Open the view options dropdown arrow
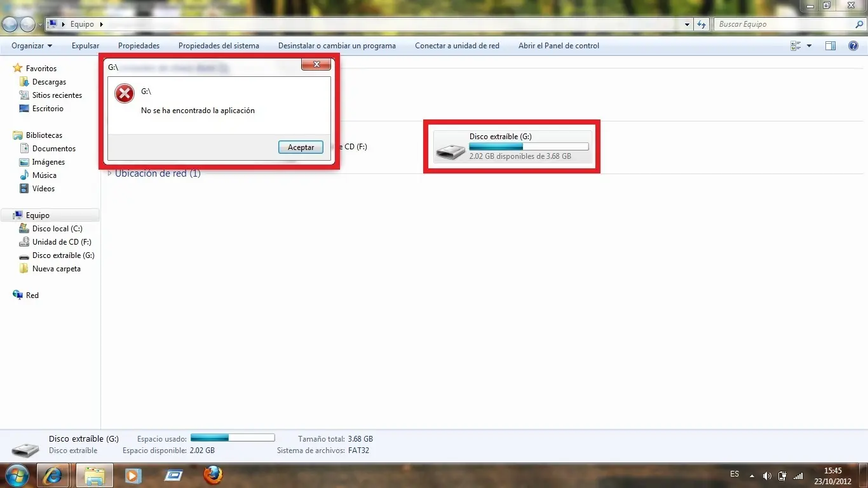This screenshot has height=488, width=868. point(809,46)
